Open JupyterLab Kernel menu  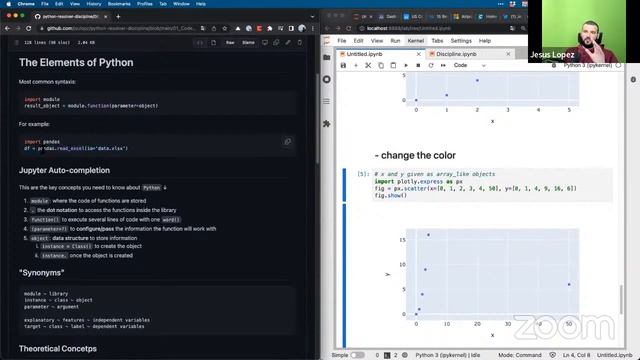coord(416,41)
